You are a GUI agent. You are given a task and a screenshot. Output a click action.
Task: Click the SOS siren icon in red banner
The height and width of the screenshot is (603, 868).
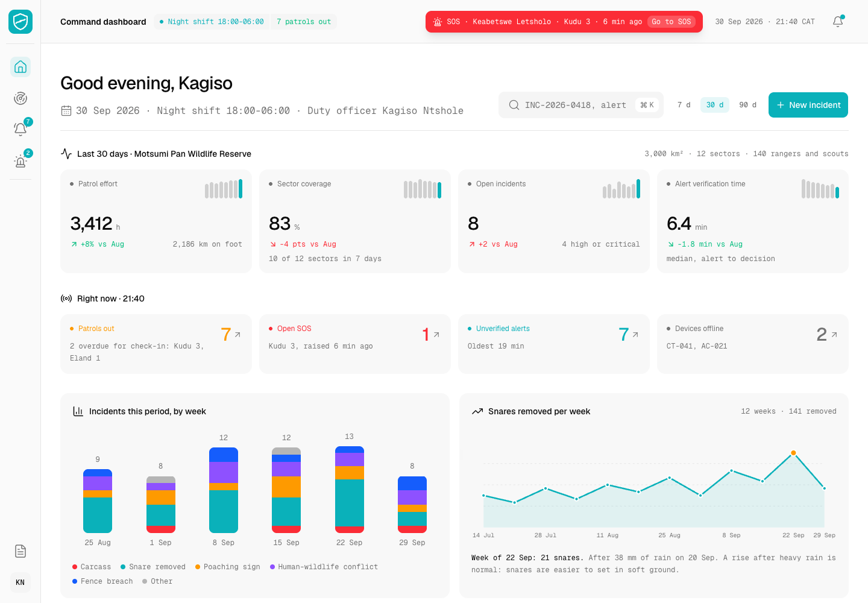coord(438,22)
